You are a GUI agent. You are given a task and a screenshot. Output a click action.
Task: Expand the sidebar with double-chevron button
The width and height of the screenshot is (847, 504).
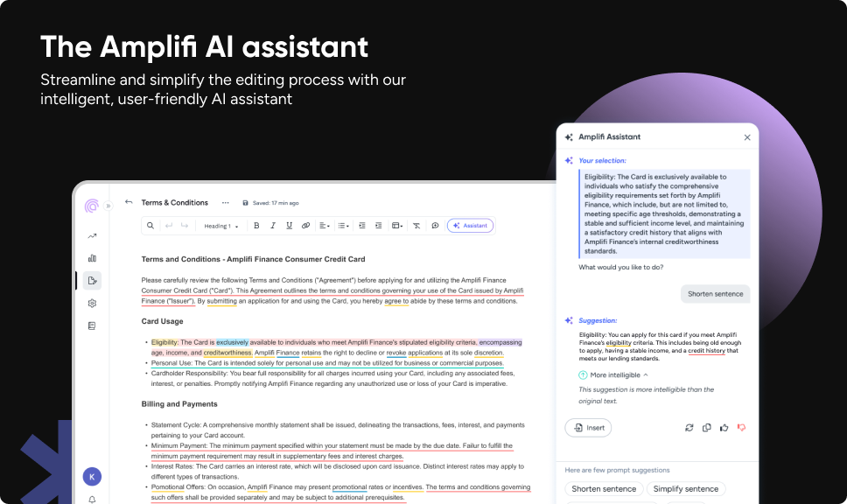108,206
